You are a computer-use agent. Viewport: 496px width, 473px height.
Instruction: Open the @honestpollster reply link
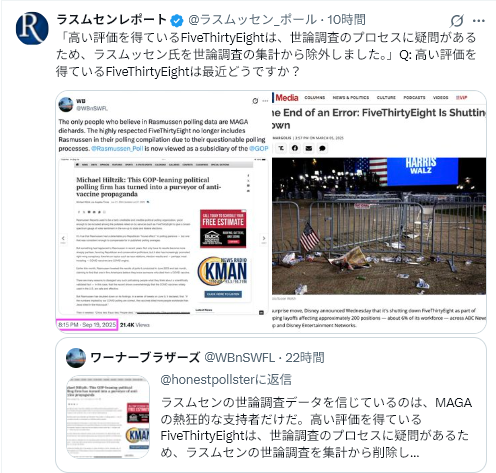click(x=226, y=380)
